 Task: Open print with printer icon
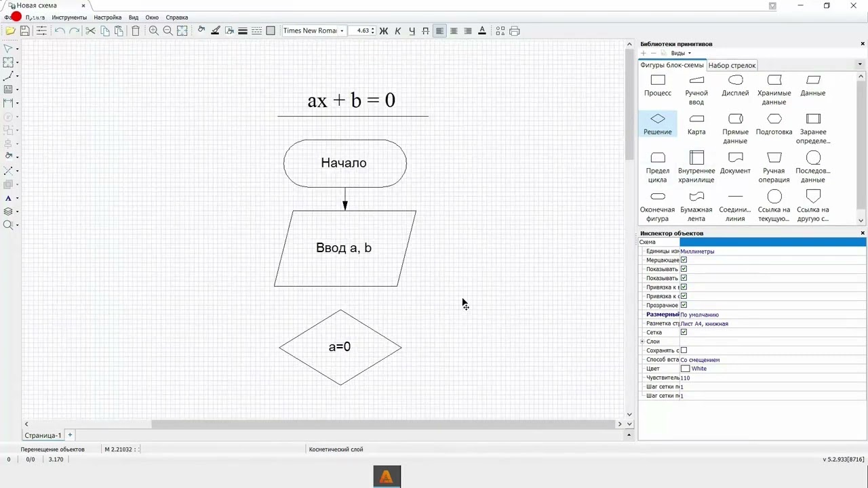[515, 30]
